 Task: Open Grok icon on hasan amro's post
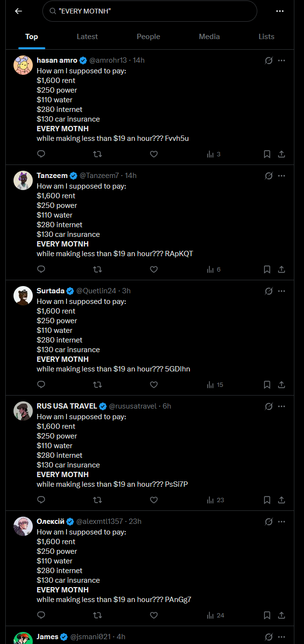(x=269, y=60)
